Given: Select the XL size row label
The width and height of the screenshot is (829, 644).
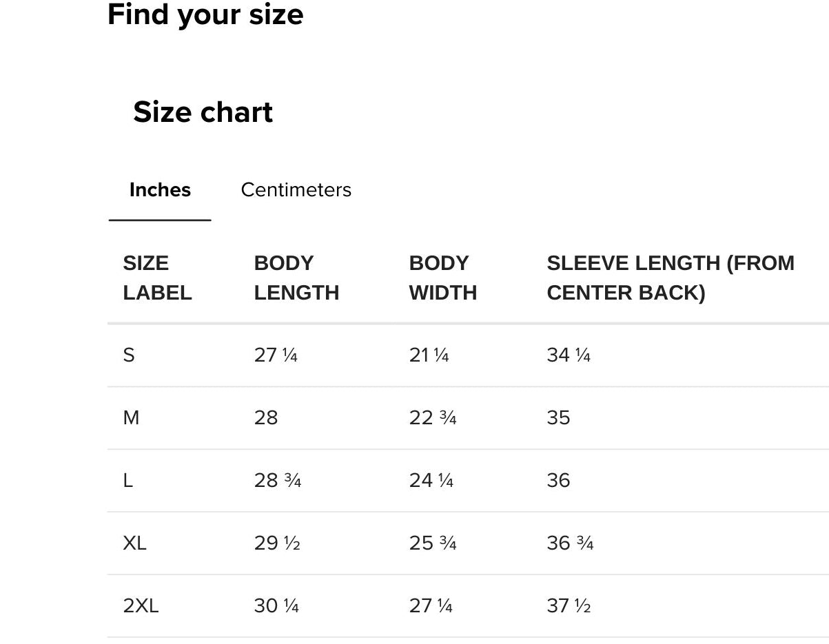Looking at the screenshot, I should (x=134, y=543).
